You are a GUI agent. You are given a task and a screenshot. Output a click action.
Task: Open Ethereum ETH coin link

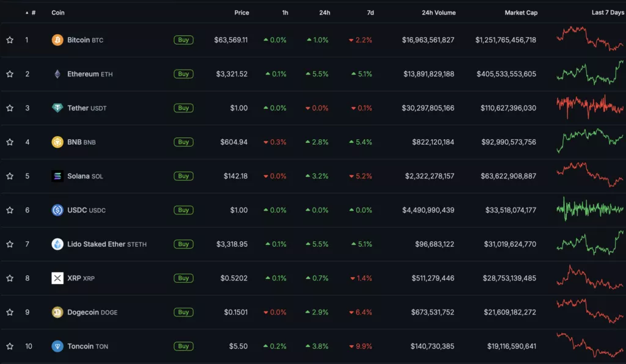coord(90,74)
